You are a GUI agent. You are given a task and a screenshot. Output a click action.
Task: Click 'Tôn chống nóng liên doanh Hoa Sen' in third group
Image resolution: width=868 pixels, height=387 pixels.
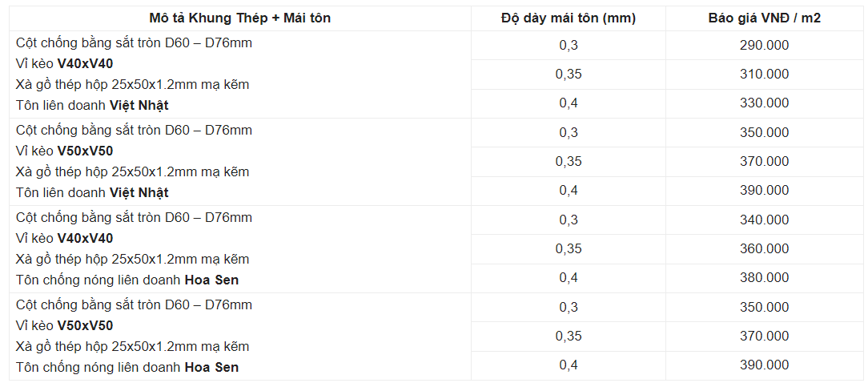pos(127,280)
